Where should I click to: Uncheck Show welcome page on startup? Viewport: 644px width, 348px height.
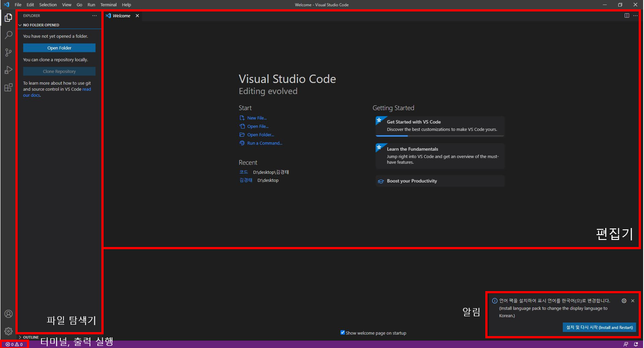click(342, 333)
